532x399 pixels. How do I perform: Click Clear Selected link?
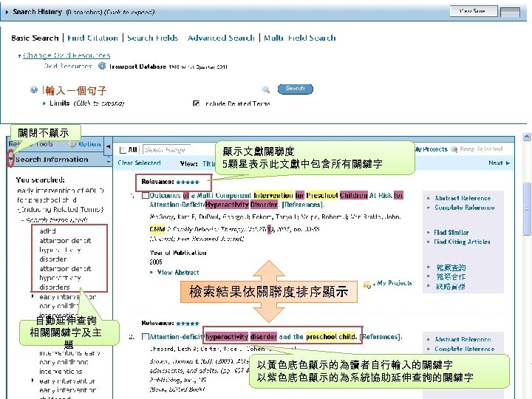pos(139,163)
